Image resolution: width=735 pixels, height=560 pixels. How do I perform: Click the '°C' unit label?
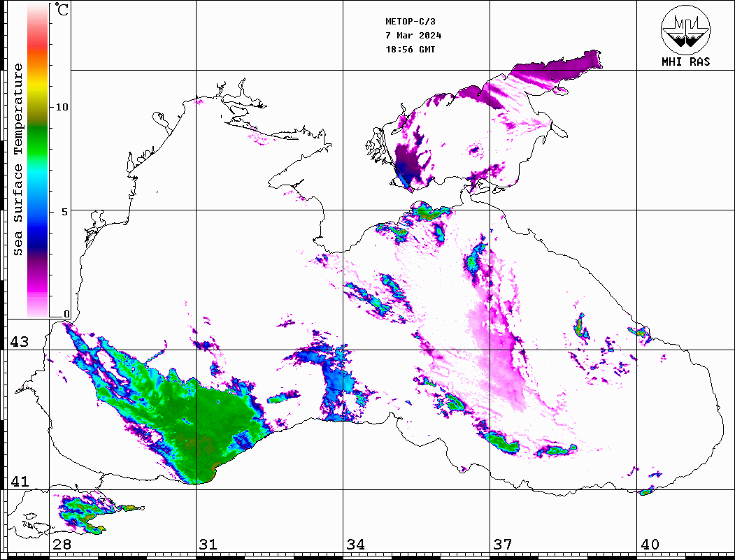(62, 9)
